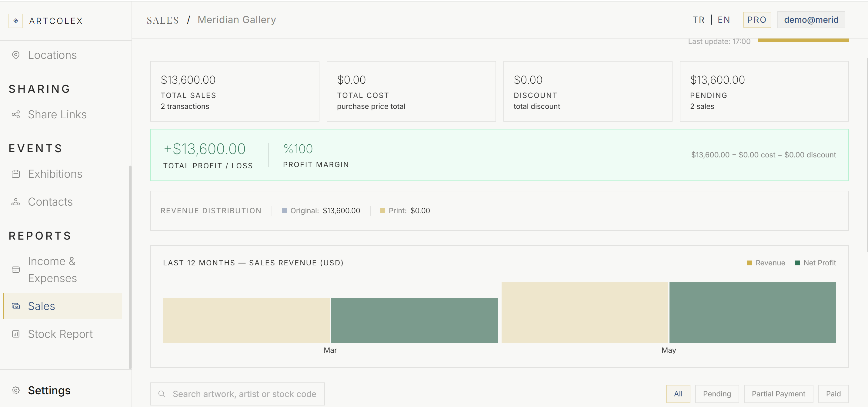This screenshot has height=407, width=868.
Task: Go to Exhibitions
Action: (62, 174)
